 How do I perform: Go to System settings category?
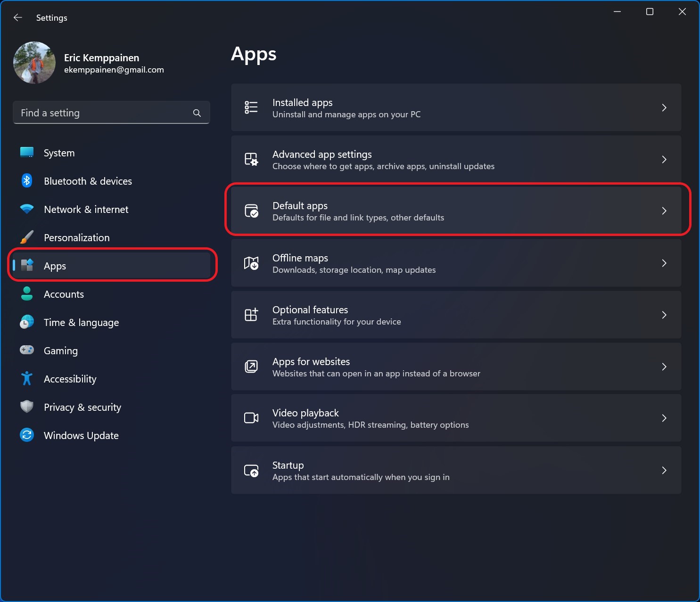tap(111, 153)
